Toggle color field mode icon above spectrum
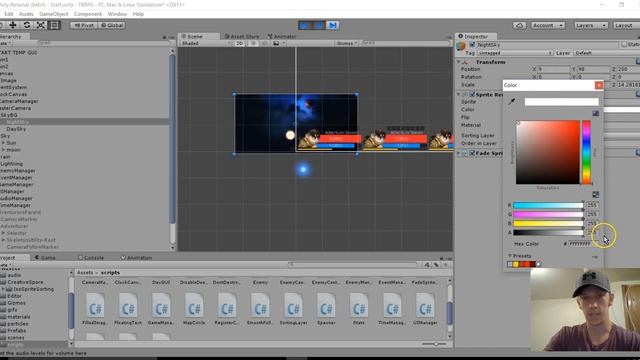The image size is (640, 360). (596, 113)
